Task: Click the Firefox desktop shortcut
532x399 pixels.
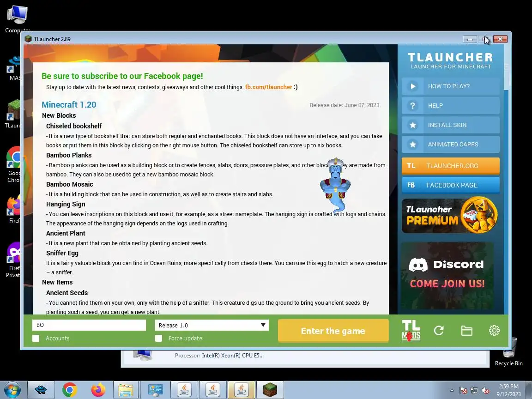Action: pos(14,210)
